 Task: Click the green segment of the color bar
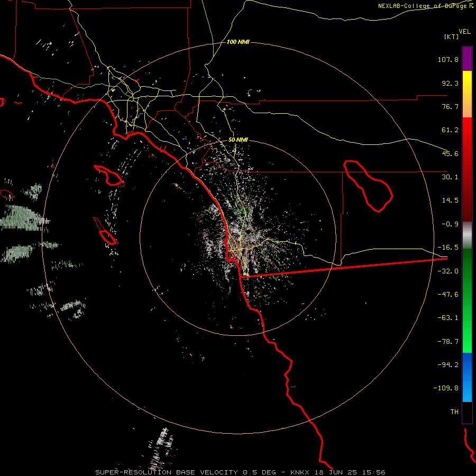point(467,300)
